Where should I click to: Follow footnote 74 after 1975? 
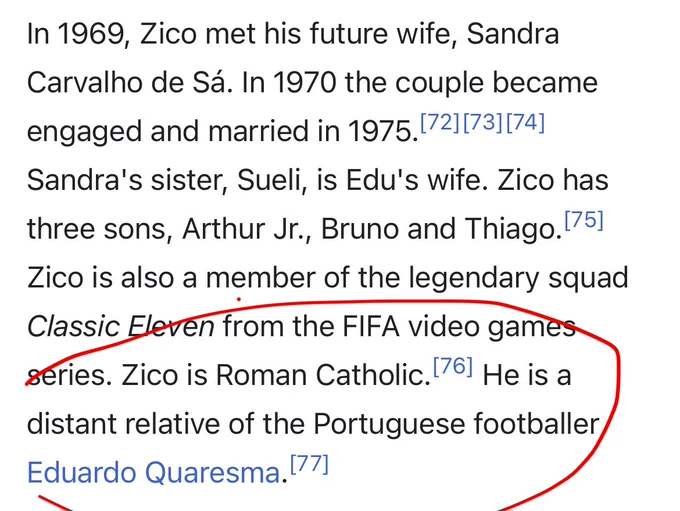(525, 122)
